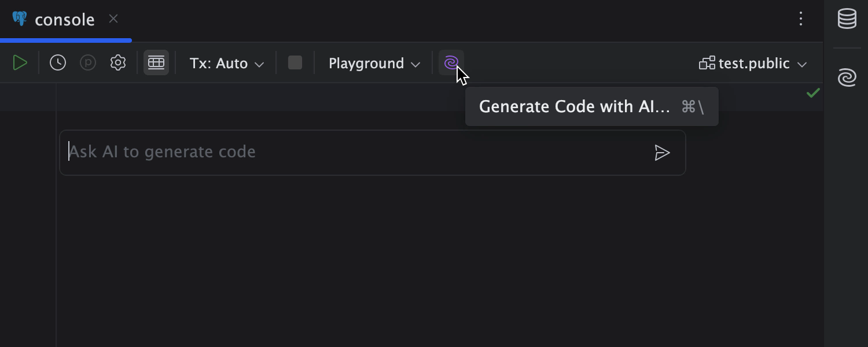Send the AI prompt with arrow button
The image size is (868, 347).
tap(662, 153)
